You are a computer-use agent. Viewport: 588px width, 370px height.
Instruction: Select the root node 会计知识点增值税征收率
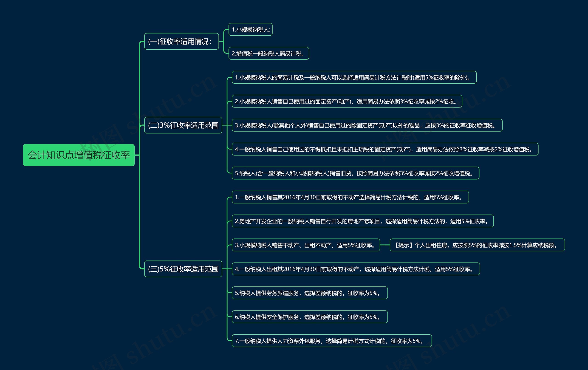pyautogui.click(x=79, y=155)
